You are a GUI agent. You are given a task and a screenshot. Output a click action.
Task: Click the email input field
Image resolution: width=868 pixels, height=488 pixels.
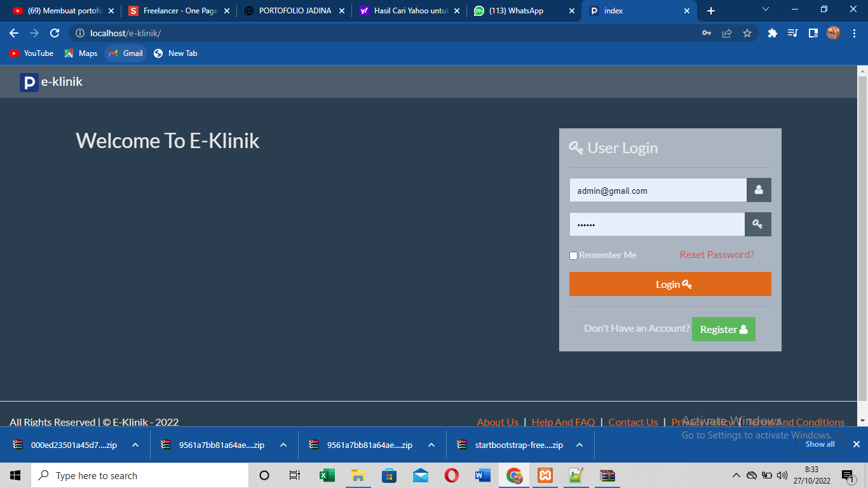pyautogui.click(x=658, y=190)
